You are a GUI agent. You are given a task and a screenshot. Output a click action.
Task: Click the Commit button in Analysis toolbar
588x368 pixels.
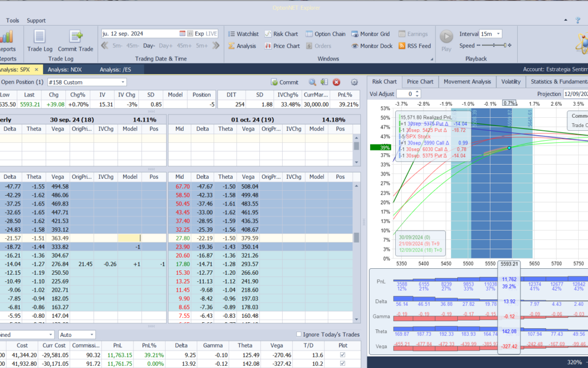tap(285, 82)
